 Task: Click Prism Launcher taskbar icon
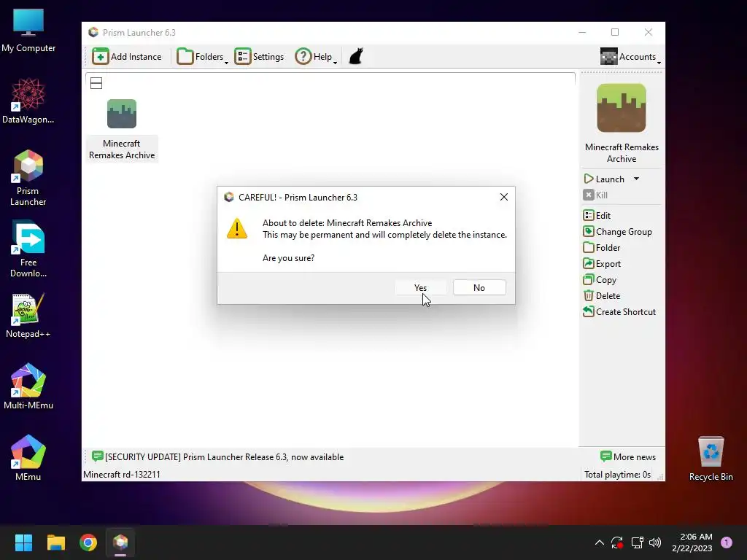click(x=120, y=542)
